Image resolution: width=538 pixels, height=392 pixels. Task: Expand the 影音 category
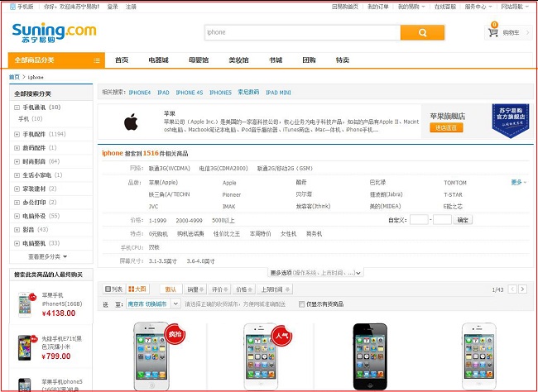(17, 230)
